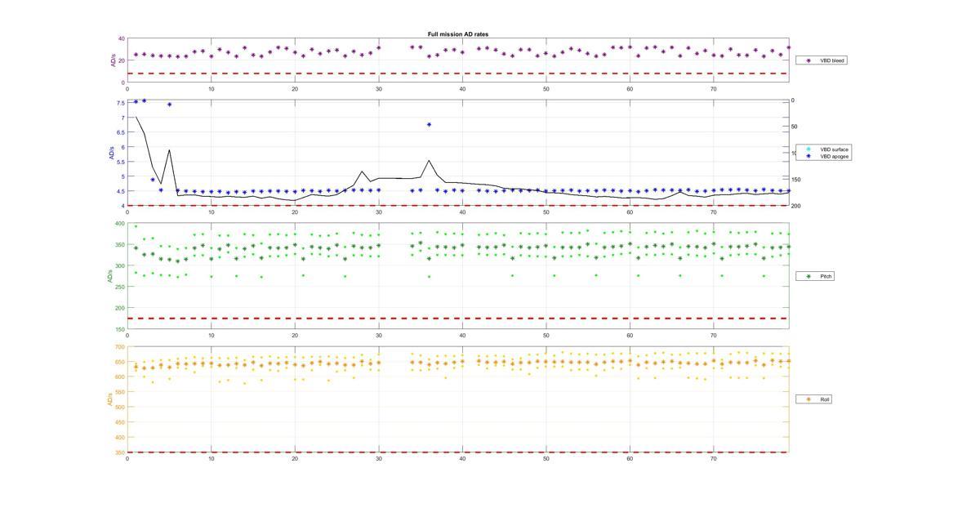Image resolution: width=980 pixels, height=508 pixels.
Task: Click the "Full mission AD rates" title
Action: [457, 34]
